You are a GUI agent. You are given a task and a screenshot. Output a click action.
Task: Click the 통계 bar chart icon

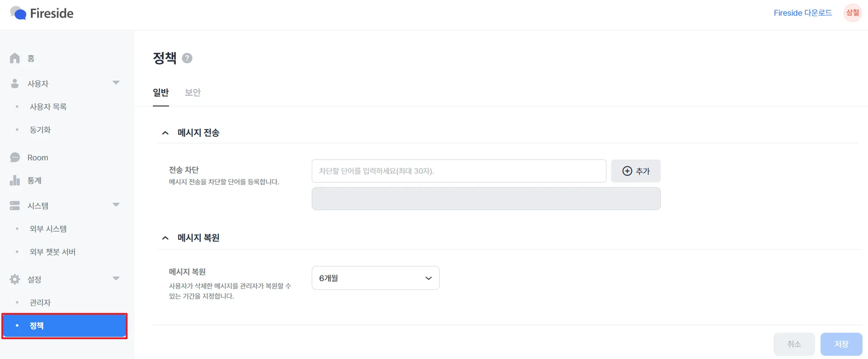tap(15, 180)
